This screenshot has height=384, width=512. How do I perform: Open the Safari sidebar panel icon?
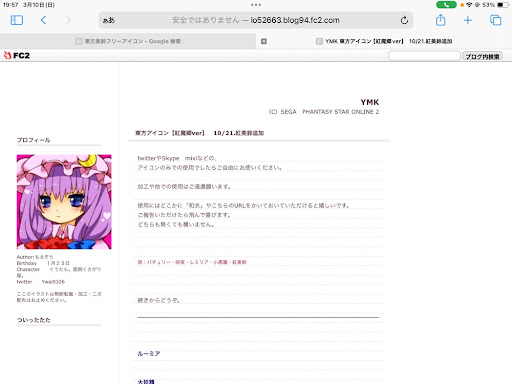point(17,20)
